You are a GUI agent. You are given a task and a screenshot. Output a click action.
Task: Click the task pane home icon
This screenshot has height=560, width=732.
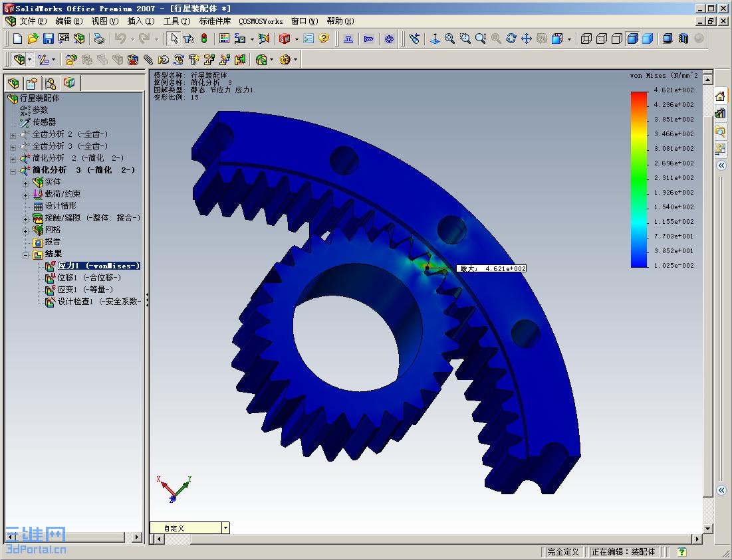(x=720, y=96)
